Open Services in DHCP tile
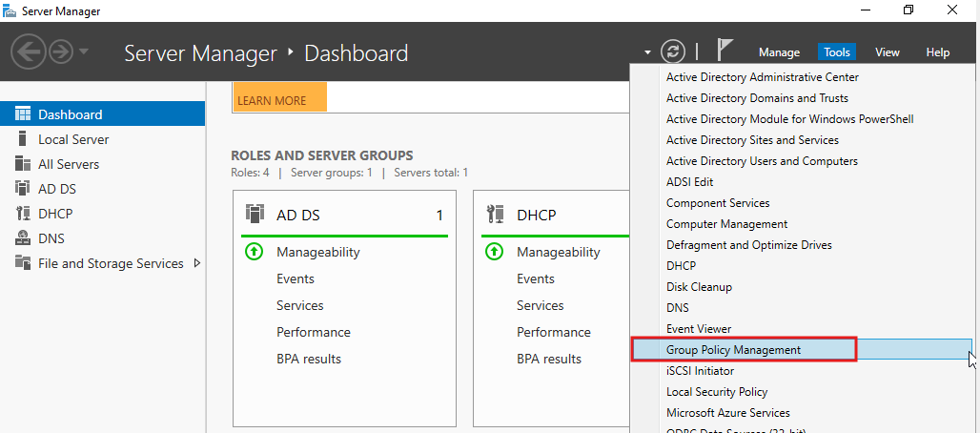 click(540, 305)
